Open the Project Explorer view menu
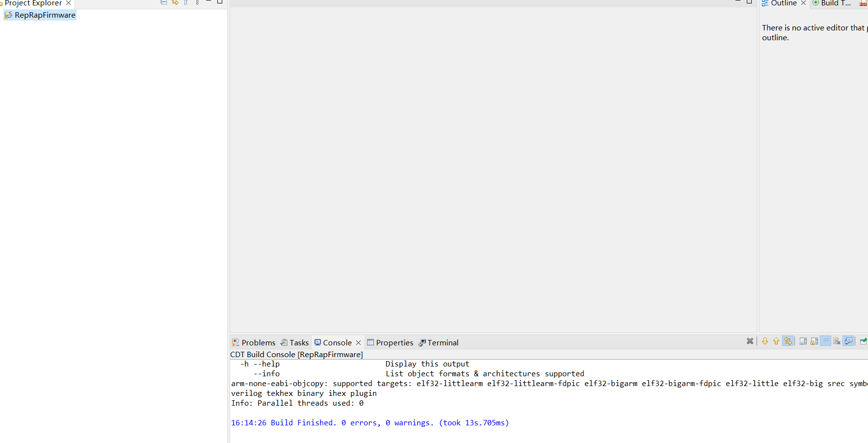 [x=197, y=2]
